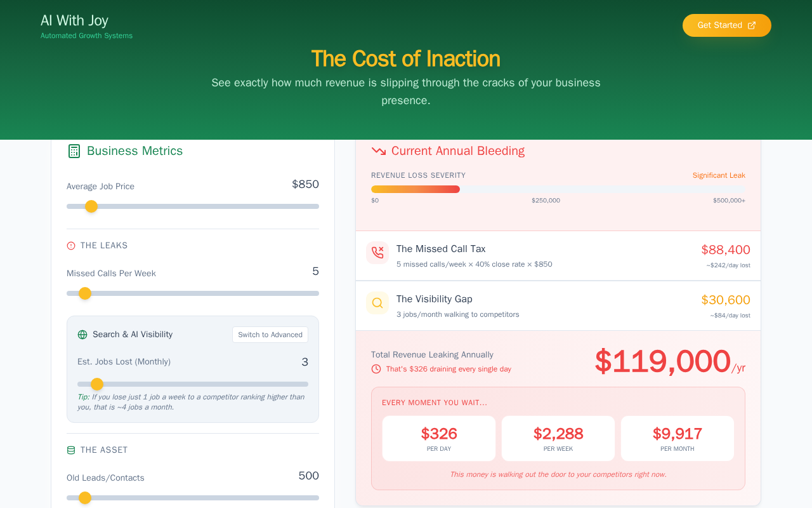Viewport: 812px width, 508px height.
Task: Click the $9,917 per month card
Action: click(x=677, y=438)
